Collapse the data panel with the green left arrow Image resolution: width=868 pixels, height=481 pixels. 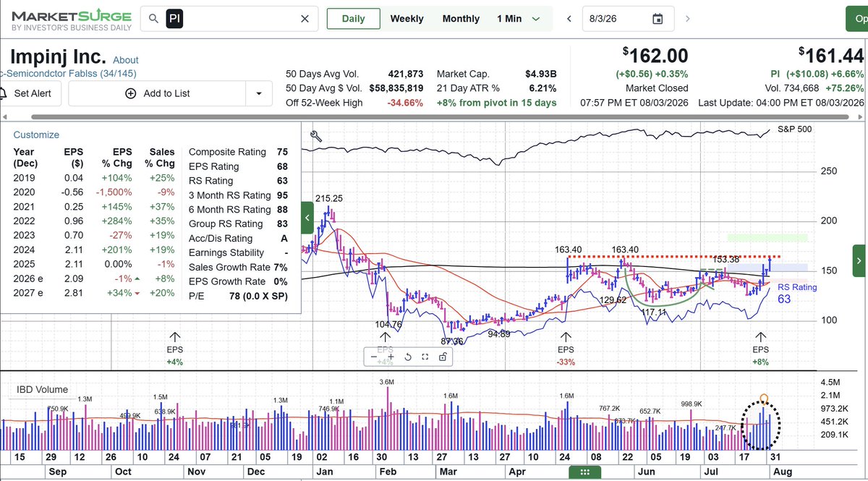tap(307, 217)
